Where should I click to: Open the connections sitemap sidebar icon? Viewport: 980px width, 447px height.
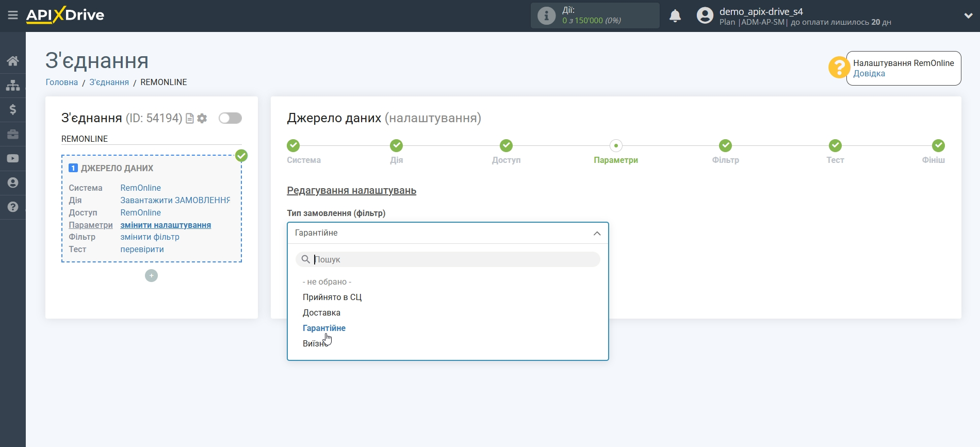click(13, 85)
